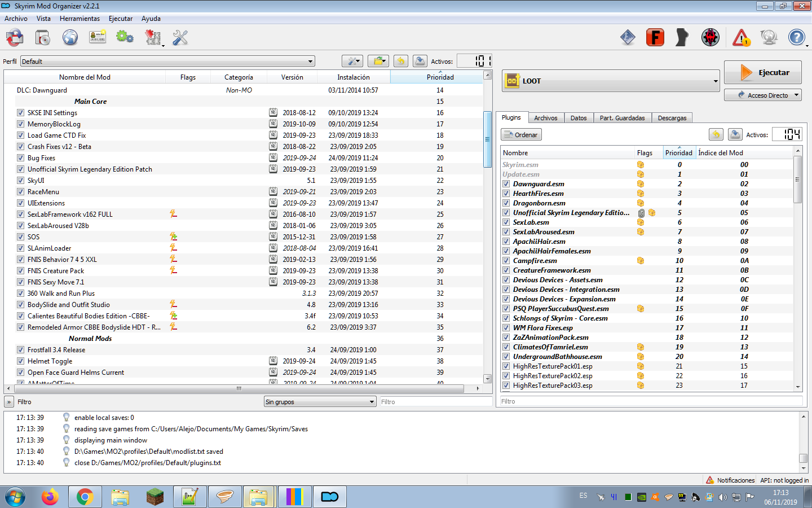Click the mod list horizontal scrollbar thumb

pos(239,389)
